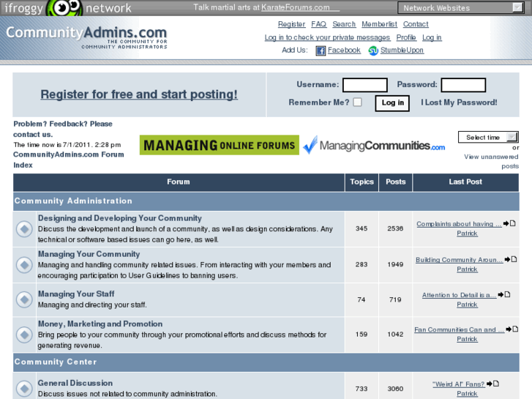Open Register in the top navigation
This screenshot has width=532, height=399.
[291, 24]
